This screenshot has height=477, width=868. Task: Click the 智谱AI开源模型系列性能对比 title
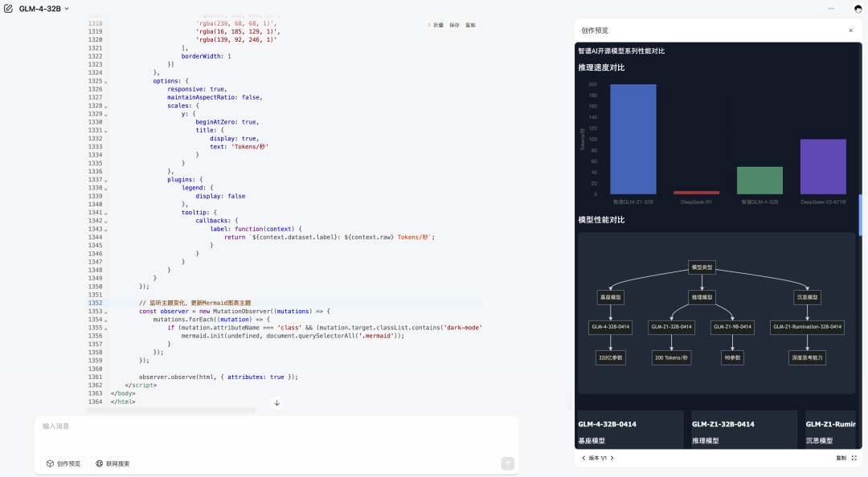[621, 51]
